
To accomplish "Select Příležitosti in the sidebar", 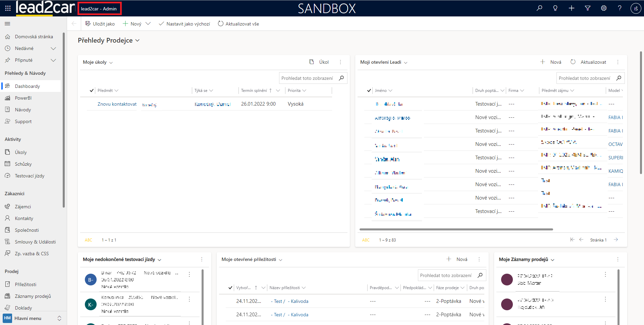I will [25, 284].
